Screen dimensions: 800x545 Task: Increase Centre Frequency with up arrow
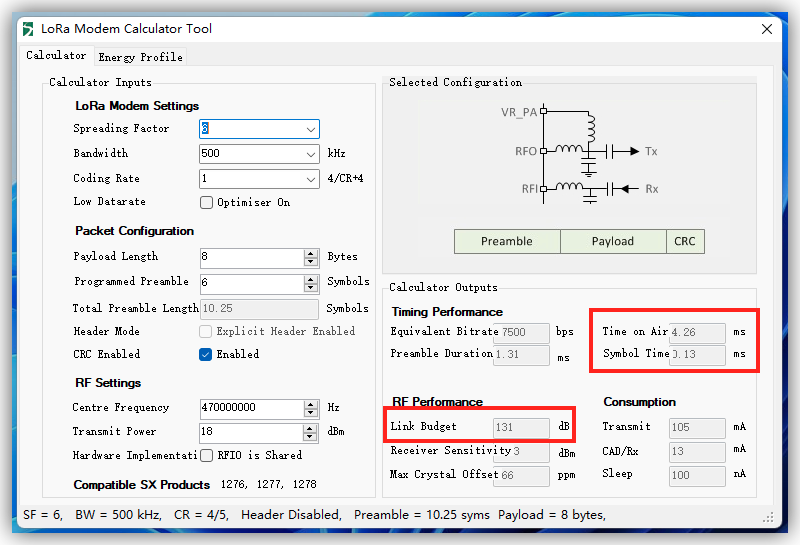coord(311,403)
